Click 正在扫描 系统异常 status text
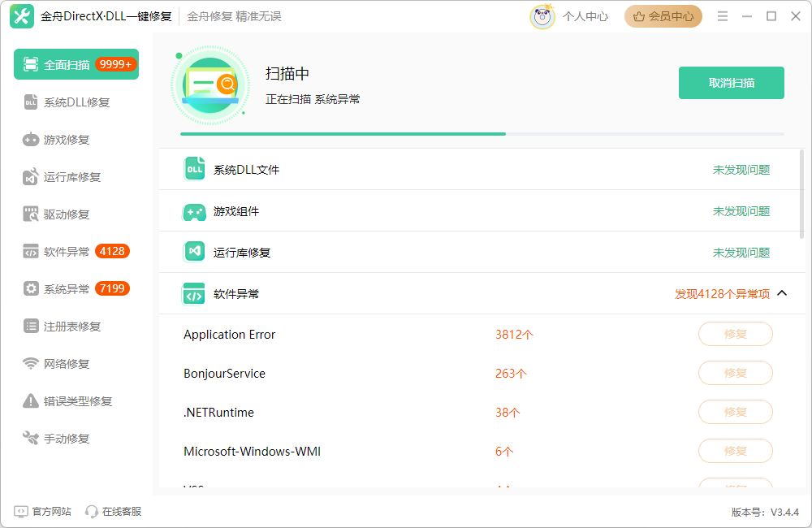The height and width of the screenshot is (528, 812). click(x=313, y=99)
